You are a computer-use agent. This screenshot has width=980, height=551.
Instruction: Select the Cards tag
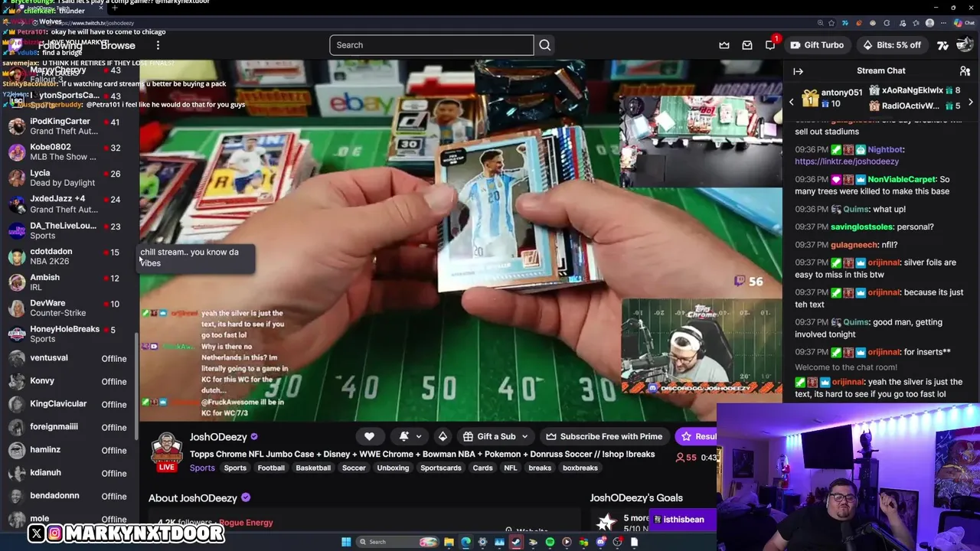click(482, 468)
